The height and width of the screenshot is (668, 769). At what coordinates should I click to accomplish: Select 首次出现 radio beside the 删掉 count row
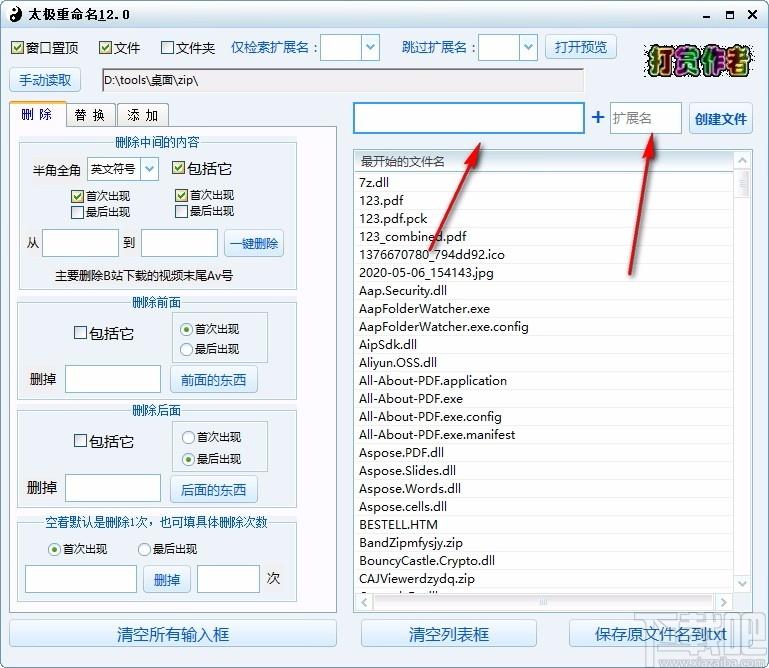point(54,549)
